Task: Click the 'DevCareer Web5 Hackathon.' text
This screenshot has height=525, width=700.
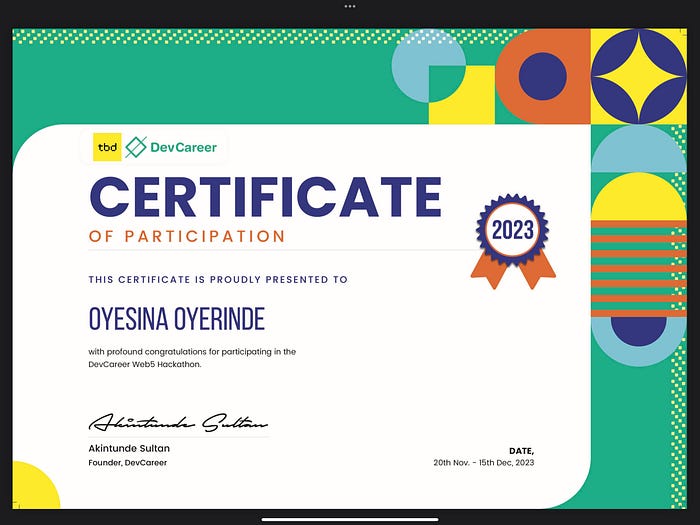Action: [x=145, y=364]
